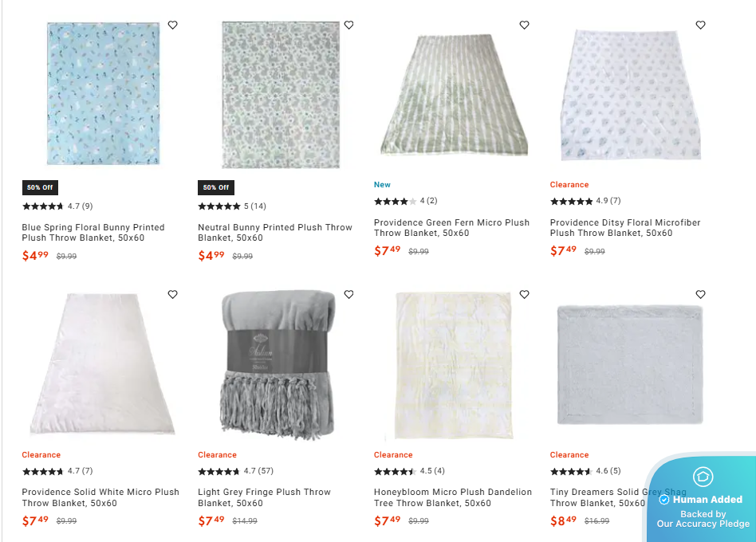
Task: Click the heart on Providence Green Fern blanket
Action: tap(524, 25)
